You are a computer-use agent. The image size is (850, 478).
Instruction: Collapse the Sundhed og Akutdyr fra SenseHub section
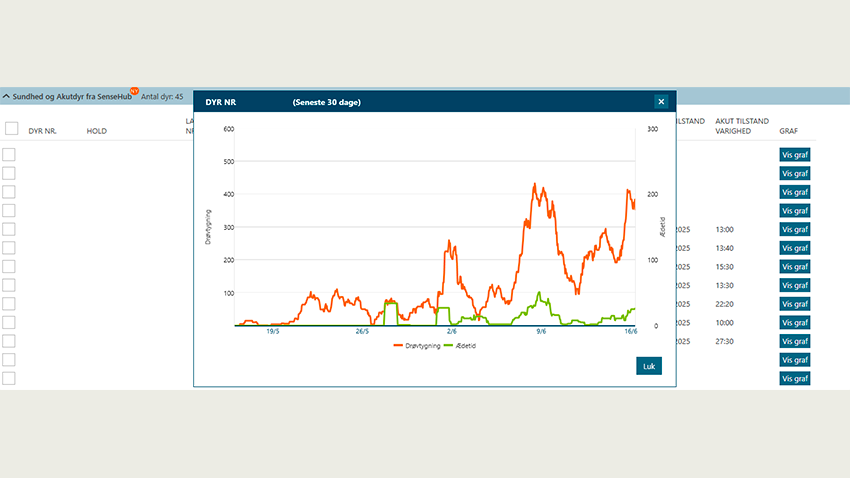pyautogui.click(x=6, y=97)
